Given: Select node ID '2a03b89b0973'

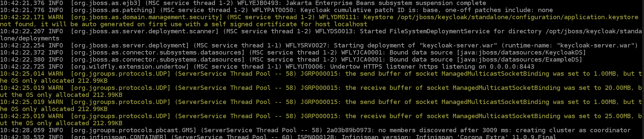Looking at the screenshot, I should [349, 130].
